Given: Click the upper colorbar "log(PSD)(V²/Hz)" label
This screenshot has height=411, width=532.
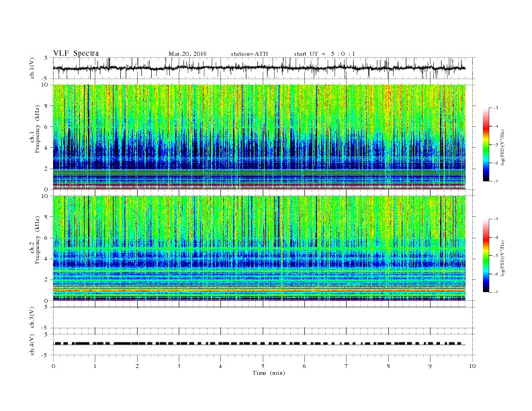Looking at the screenshot, I should 502,147.
